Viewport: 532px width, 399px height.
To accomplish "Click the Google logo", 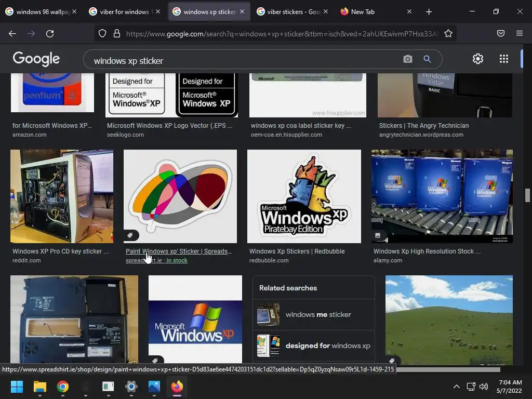I will [36, 59].
